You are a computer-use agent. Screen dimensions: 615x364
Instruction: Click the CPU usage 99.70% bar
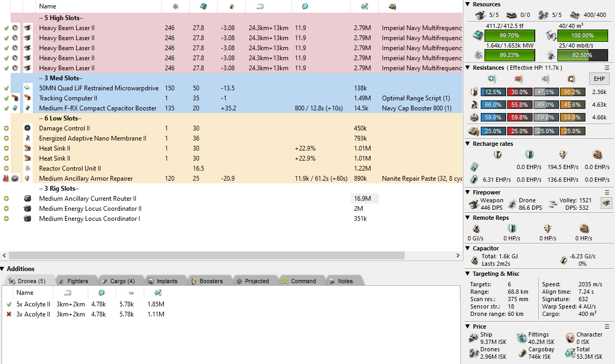tap(509, 35)
